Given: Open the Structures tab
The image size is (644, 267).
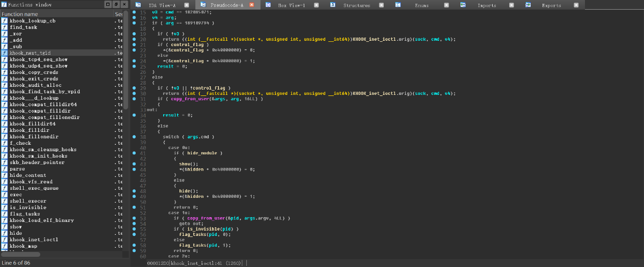Looking at the screenshot, I should click(357, 5).
